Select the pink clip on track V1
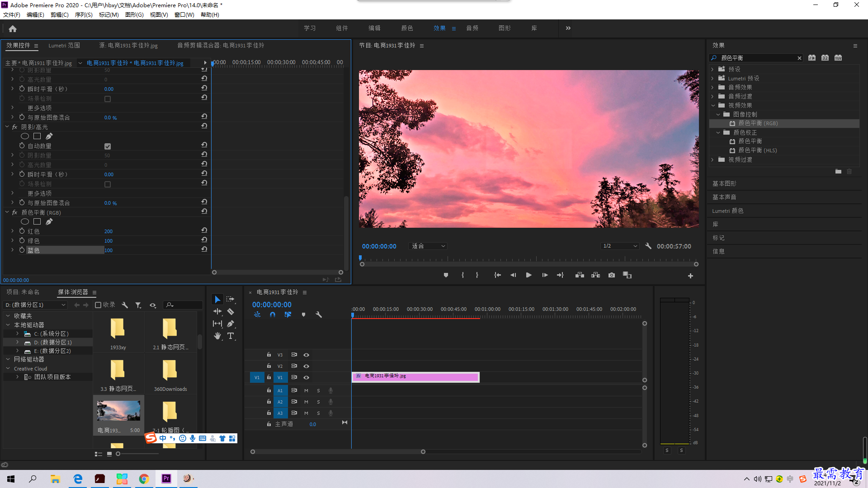The width and height of the screenshot is (868, 488). [x=415, y=377]
